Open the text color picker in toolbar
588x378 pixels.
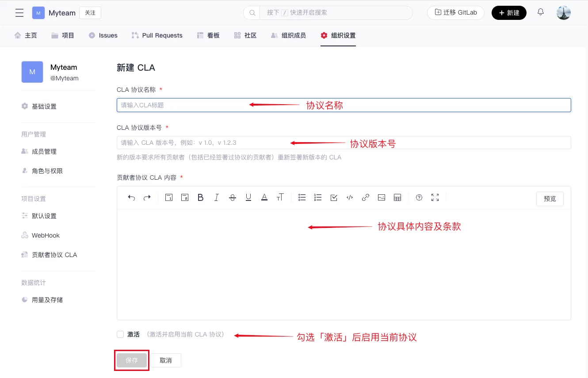264,198
